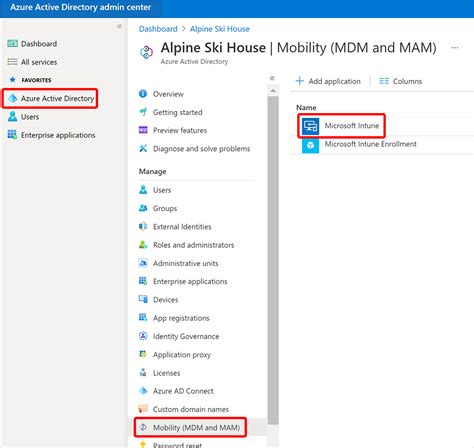
Task: Click the External Identities icon
Action: pyautogui.click(x=143, y=226)
